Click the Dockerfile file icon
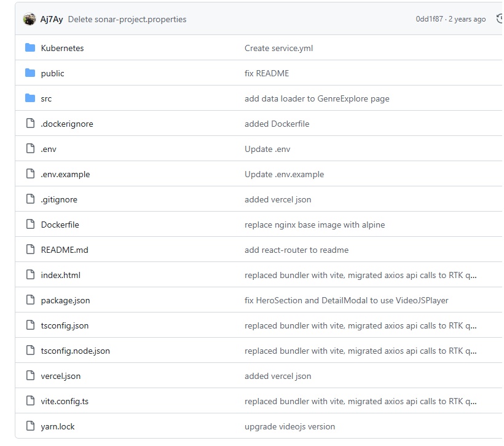Screen dimensions: 504x446 pyautogui.click(x=30, y=225)
